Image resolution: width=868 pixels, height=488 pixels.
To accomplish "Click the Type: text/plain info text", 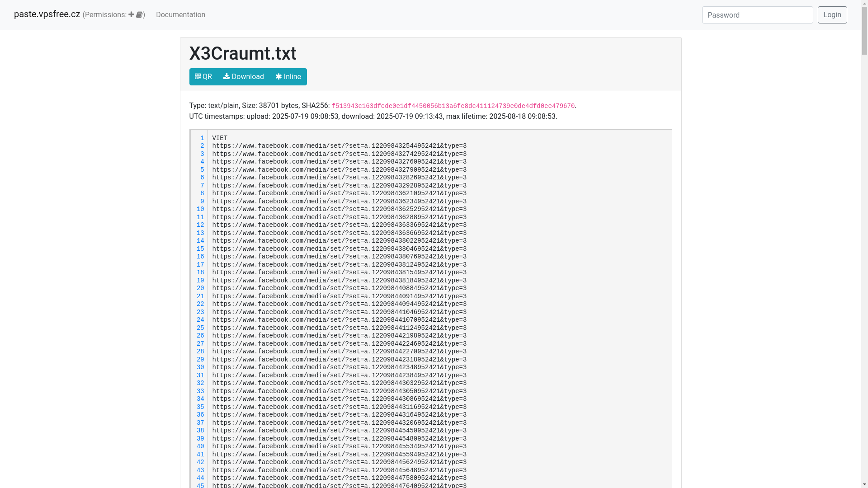I will click(x=214, y=106).
